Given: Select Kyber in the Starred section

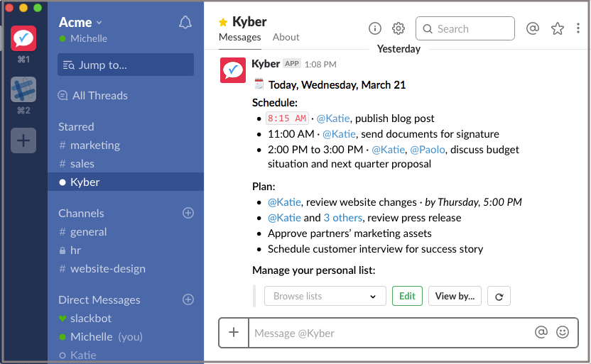Looking at the screenshot, I should click(126, 182).
